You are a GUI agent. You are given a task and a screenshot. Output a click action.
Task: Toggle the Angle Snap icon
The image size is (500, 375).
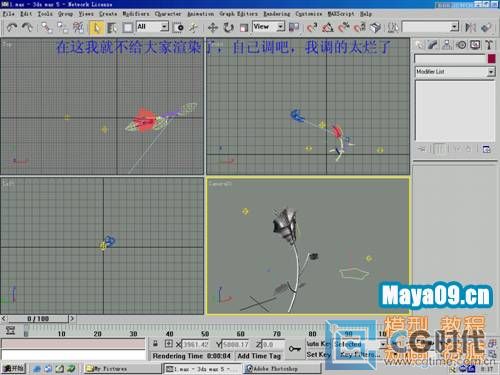click(x=328, y=27)
